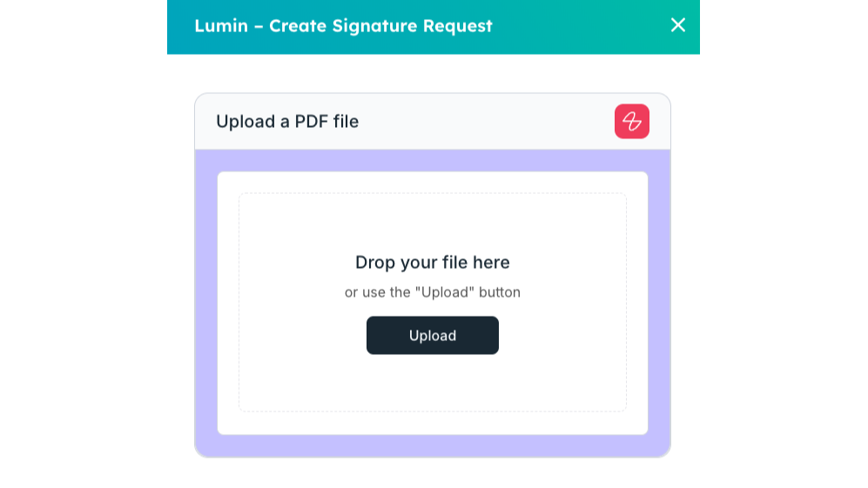
Task: Open Lumin via pink squiggle icon
Action: point(631,121)
